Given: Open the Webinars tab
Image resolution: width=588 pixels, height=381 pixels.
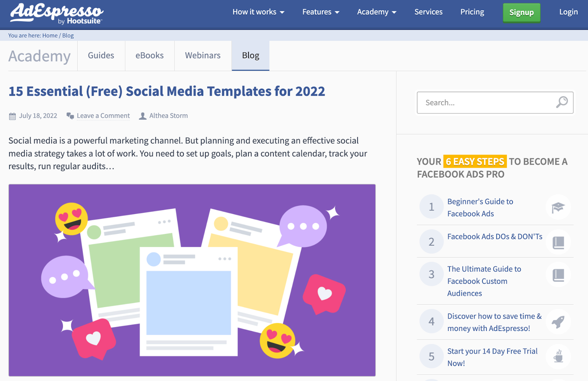Looking at the screenshot, I should (x=202, y=56).
